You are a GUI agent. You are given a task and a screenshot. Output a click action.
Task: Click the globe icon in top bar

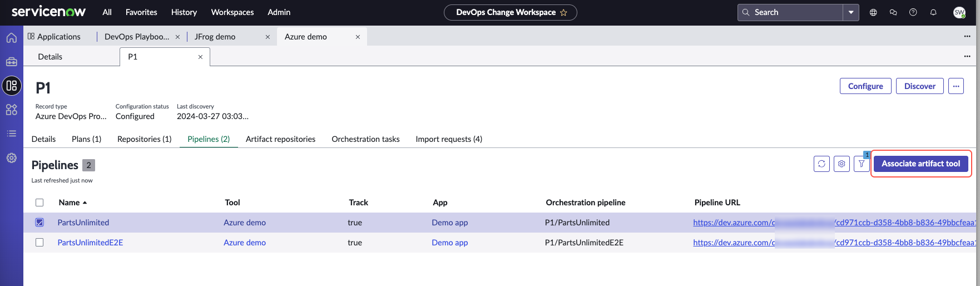[x=873, y=12]
